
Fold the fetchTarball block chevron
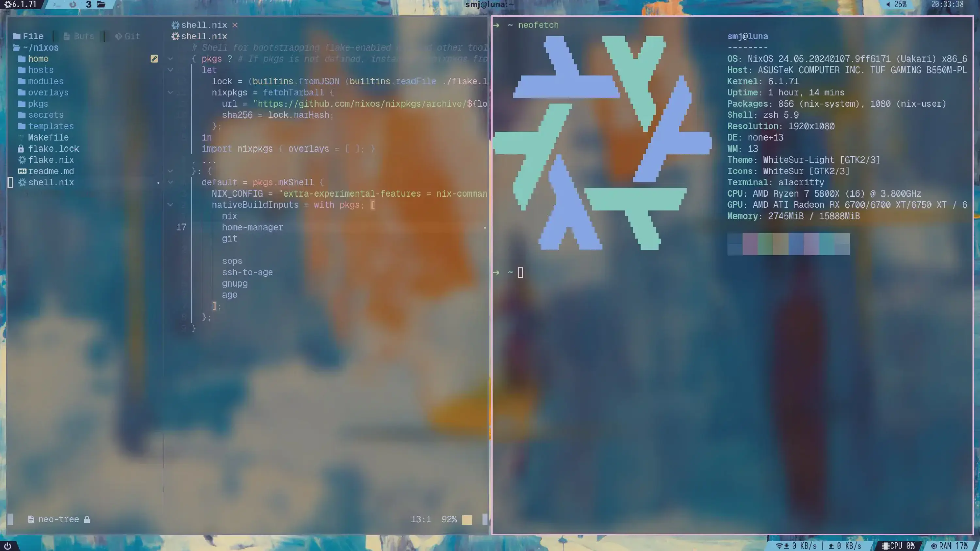point(171,92)
